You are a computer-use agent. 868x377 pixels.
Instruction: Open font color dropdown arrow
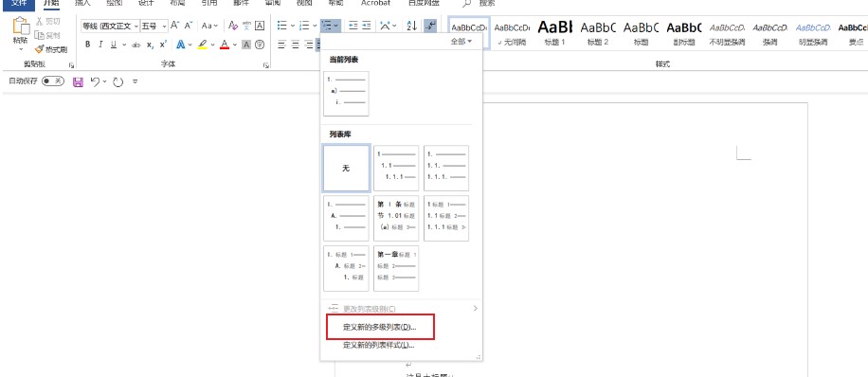coord(234,45)
